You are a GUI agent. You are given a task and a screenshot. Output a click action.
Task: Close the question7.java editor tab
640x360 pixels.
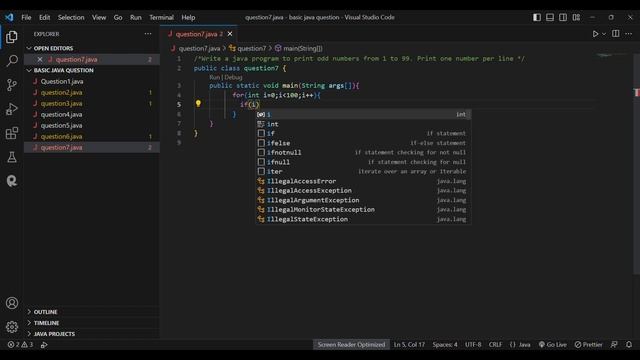pos(230,34)
